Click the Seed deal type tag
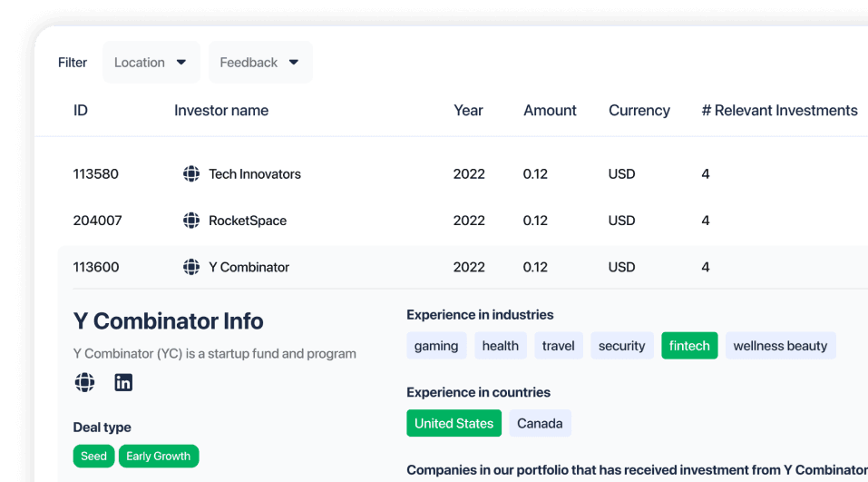This screenshot has width=868, height=482. pos(93,456)
